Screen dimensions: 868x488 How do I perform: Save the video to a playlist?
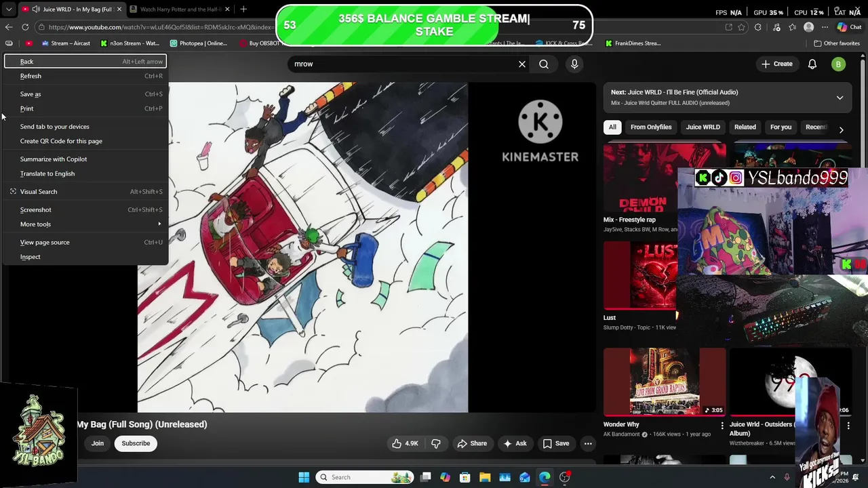(556, 443)
